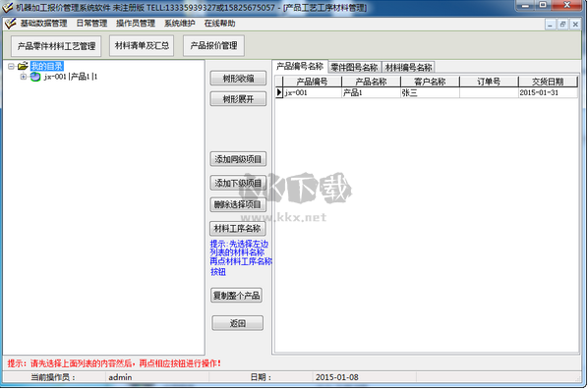Switch to the 材料编号名称 tab
The image size is (588, 389).
408,68
